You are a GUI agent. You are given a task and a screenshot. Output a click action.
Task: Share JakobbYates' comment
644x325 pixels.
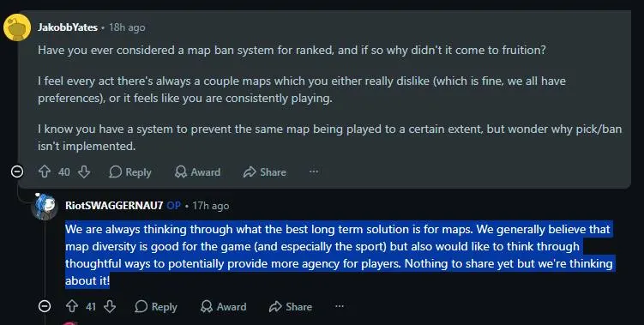click(x=264, y=172)
